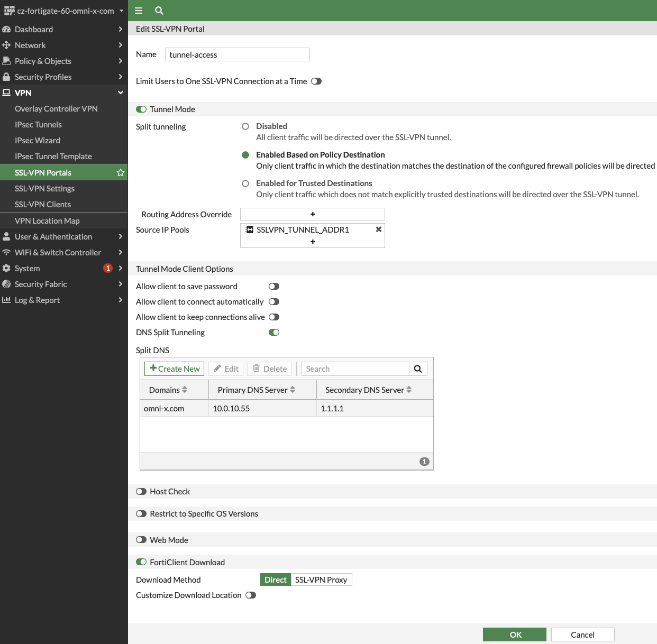Screen dimensions: 657x644
Task: Click the plus in Routing Address Override
Action: (x=313, y=214)
